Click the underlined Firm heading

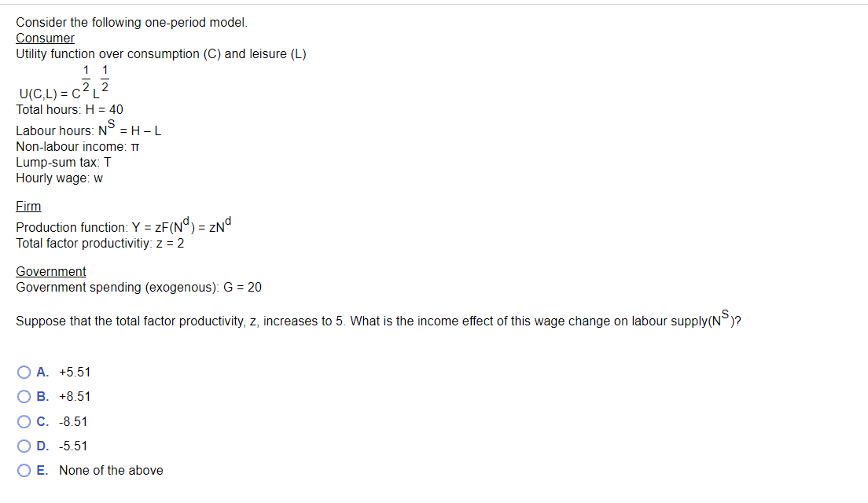[28, 206]
